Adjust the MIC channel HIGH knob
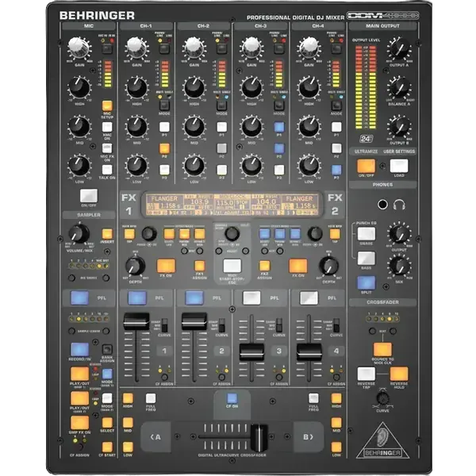Screen dimensions: 476x476 [x=79, y=87]
